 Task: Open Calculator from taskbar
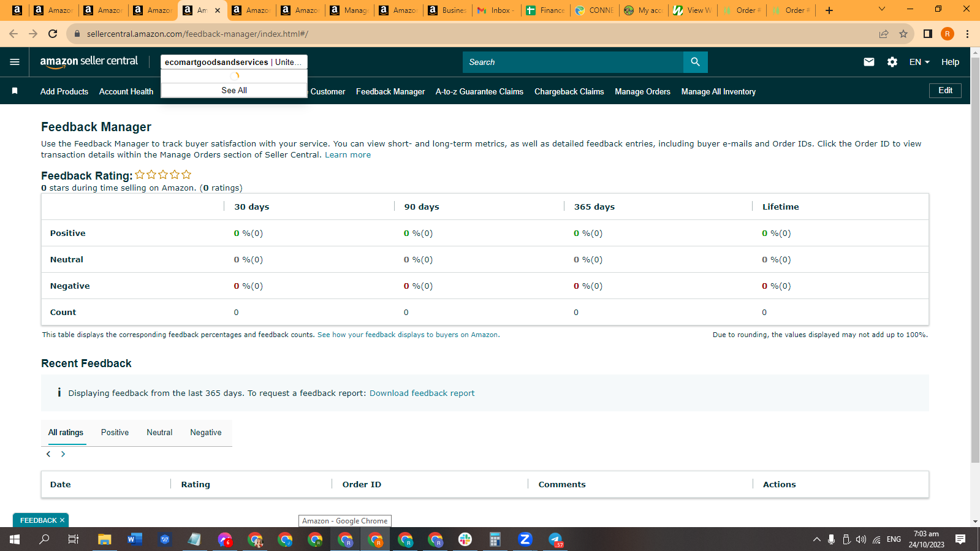(x=495, y=539)
